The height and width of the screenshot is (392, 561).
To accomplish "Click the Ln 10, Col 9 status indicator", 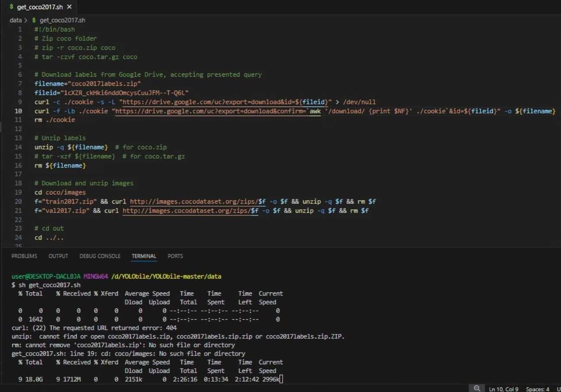I will point(504,389).
